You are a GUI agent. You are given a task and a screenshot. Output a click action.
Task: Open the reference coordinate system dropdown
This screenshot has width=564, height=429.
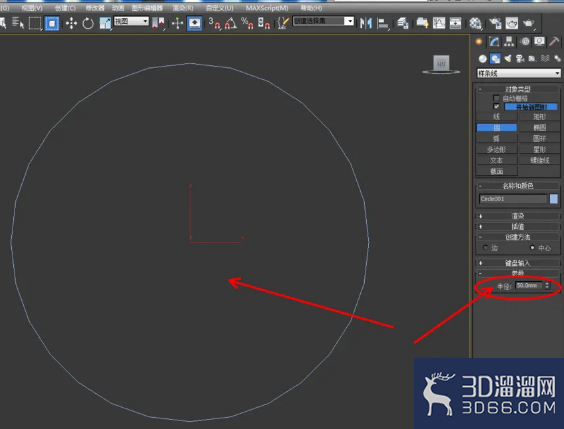click(x=131, y=21)
